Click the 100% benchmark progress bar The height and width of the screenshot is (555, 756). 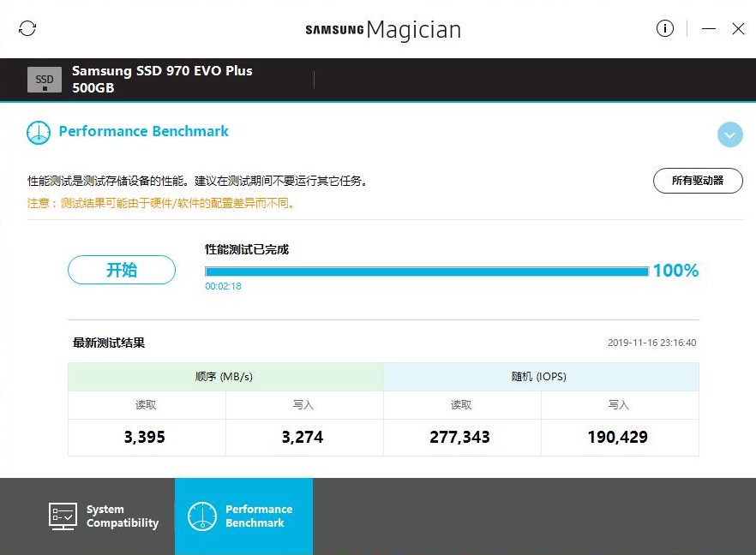point(426,271)
